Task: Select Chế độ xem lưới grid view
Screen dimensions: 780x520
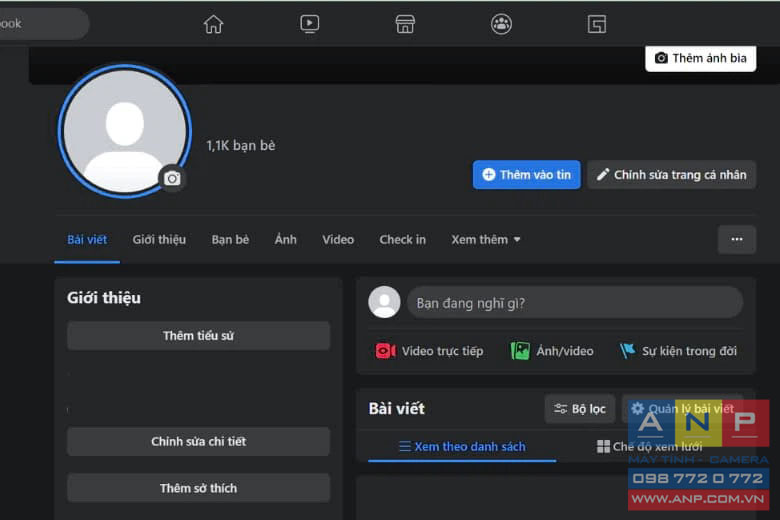Action: [650, 447]
